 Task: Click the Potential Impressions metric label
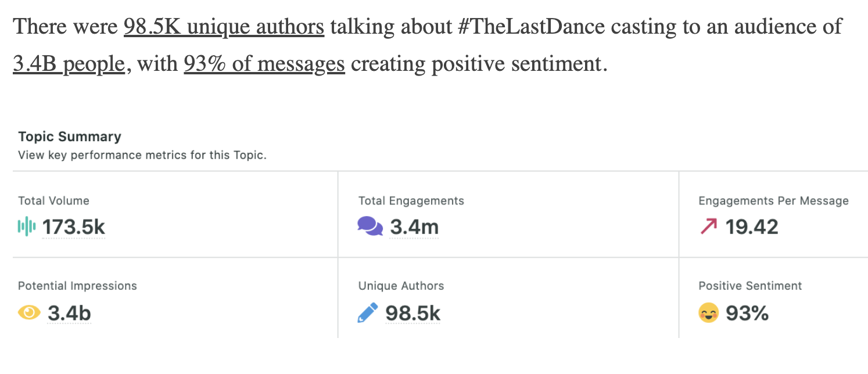tap(77, 286)
